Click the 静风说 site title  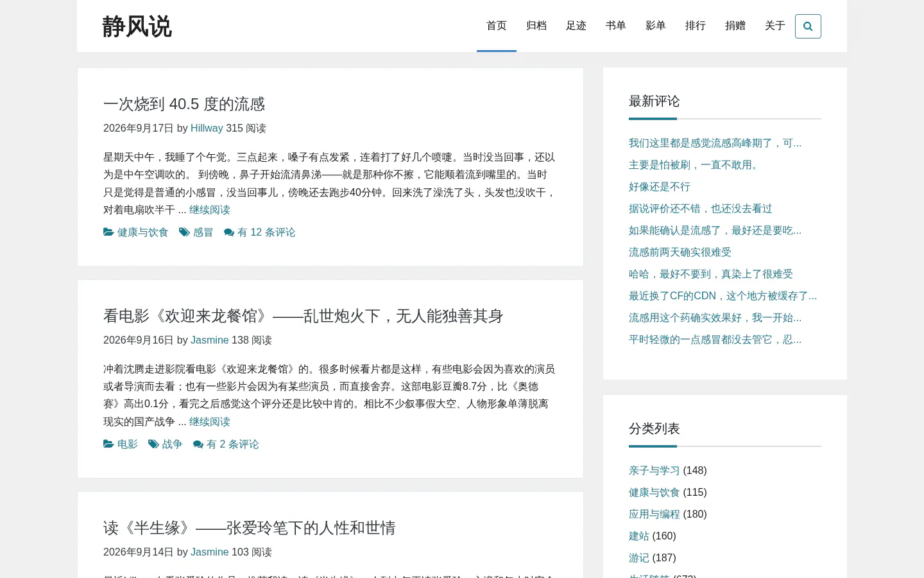[x=137, y=27]
